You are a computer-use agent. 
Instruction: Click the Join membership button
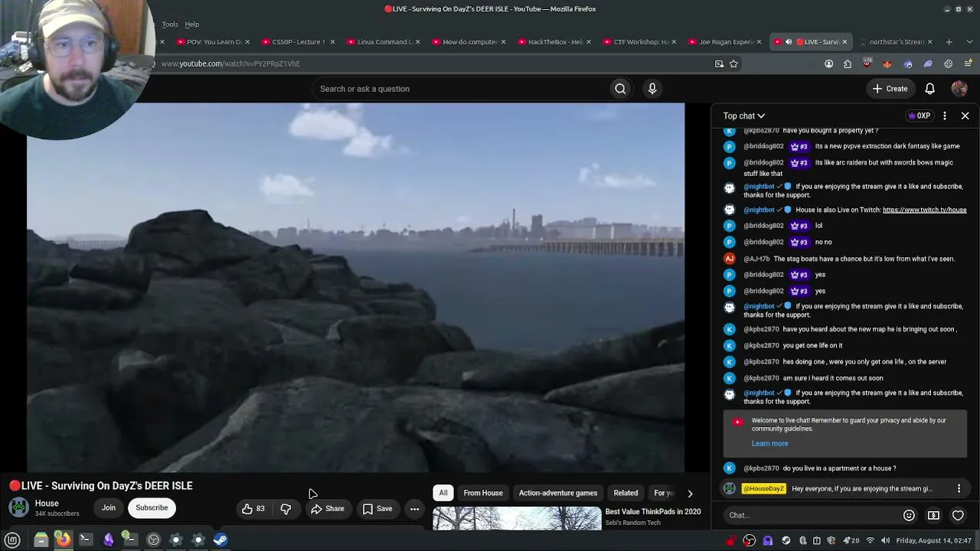(109, 508)
